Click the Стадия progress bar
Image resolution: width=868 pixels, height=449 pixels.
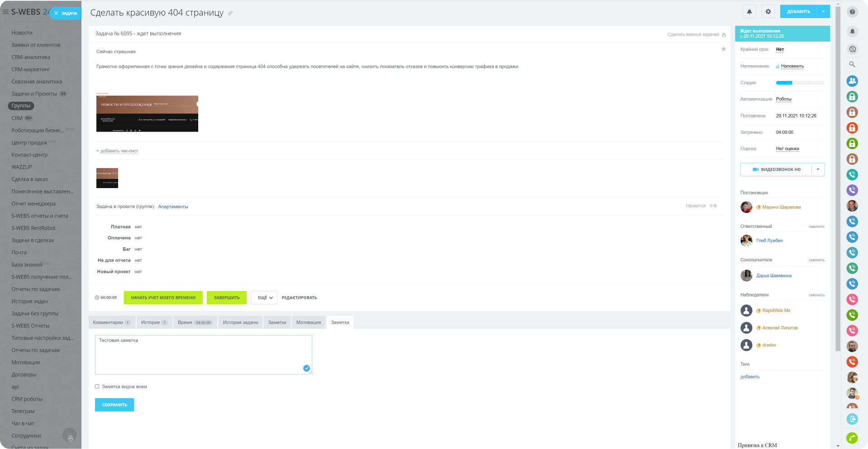pyautogui.click(x=800, y=83)
